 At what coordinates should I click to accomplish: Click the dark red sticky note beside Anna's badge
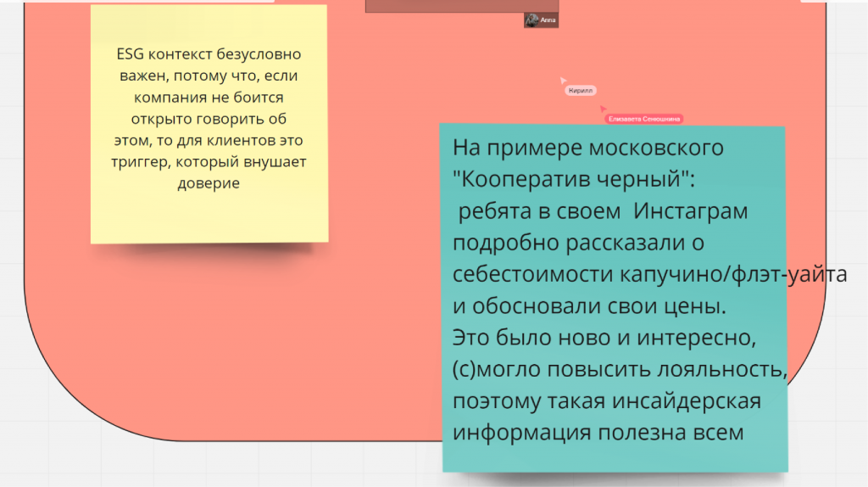point(462,6)
